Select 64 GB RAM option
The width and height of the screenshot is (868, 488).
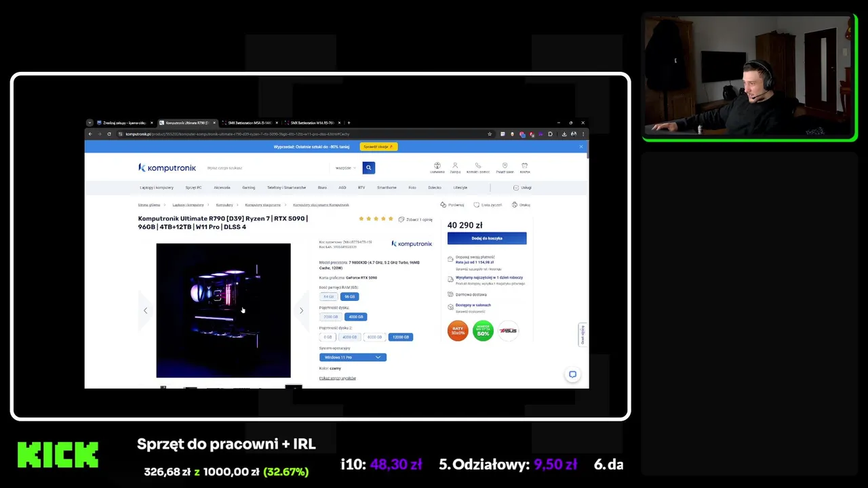329,296
